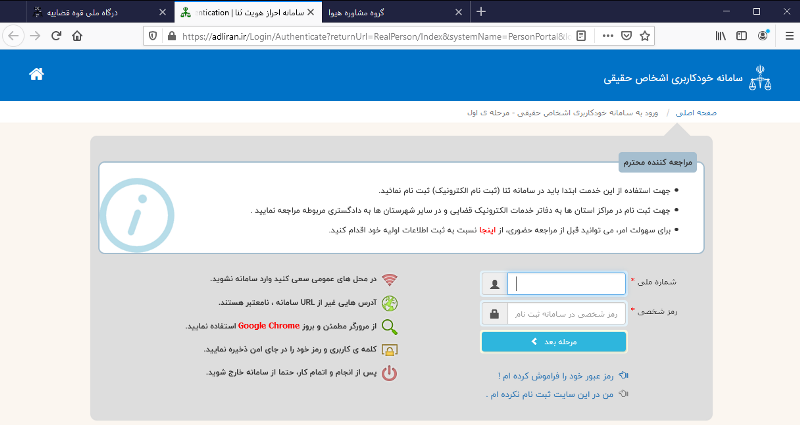
Task: Click the browser address bar URL
Action: (x=376, y=36)
